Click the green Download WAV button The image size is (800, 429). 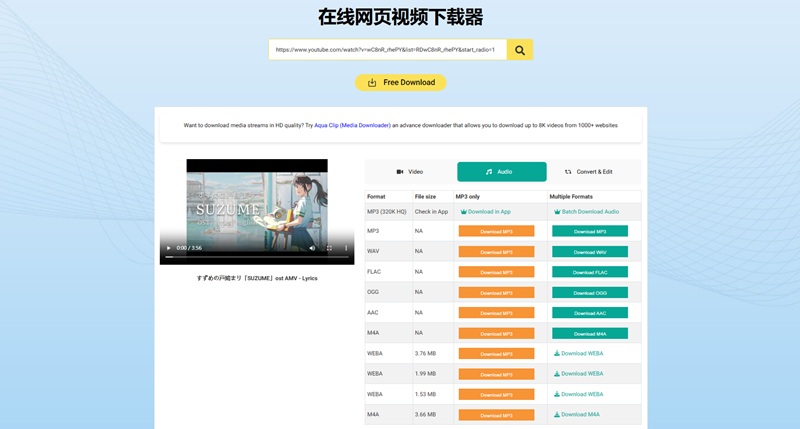pos(590,251)
